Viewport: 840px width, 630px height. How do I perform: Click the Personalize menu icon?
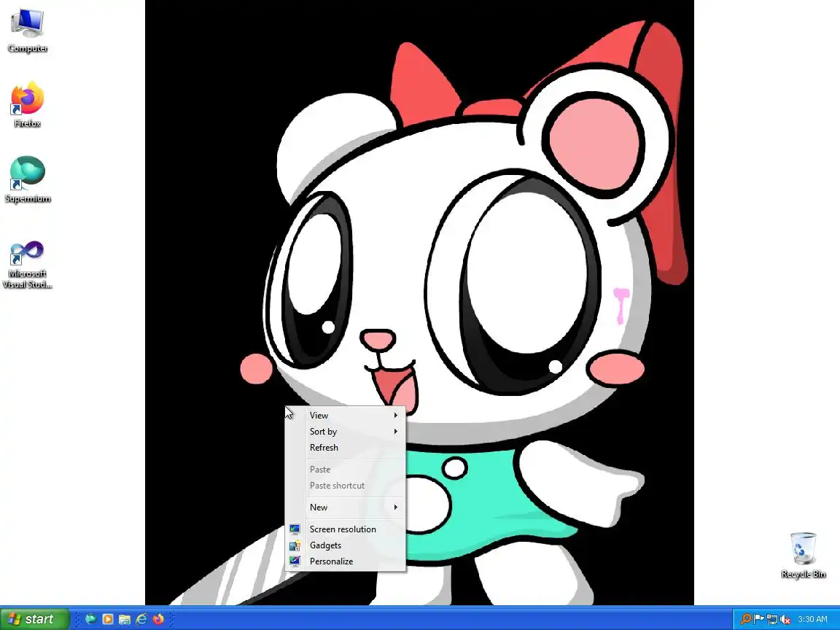point(295,561)
